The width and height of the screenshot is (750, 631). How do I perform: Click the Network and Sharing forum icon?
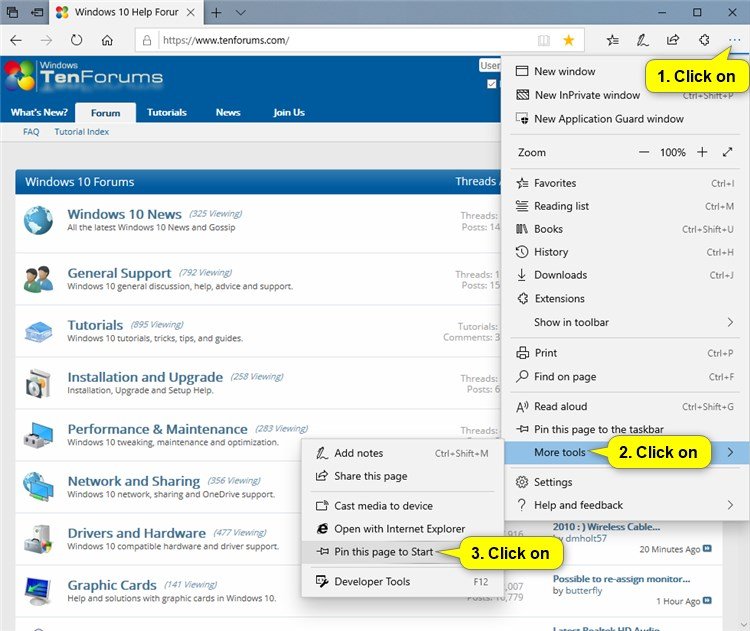(38, 487)
